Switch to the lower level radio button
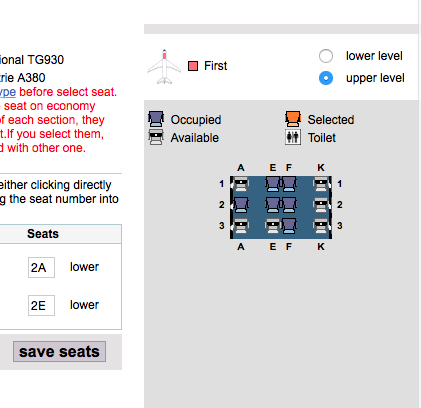 tap(326, 56)
